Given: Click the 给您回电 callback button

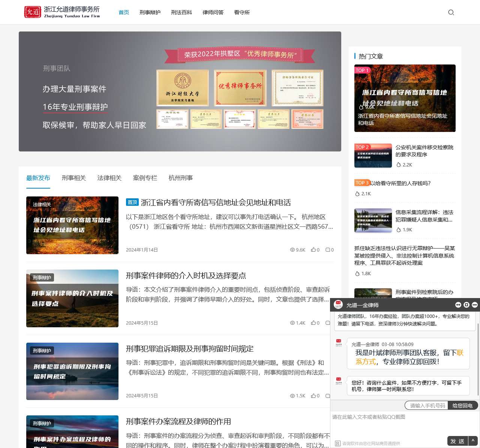Looking at the screenshot, I should 462,406.
